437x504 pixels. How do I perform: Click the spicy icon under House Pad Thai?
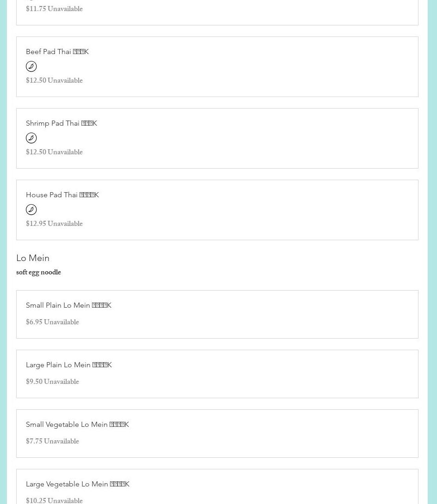[31, 210]
